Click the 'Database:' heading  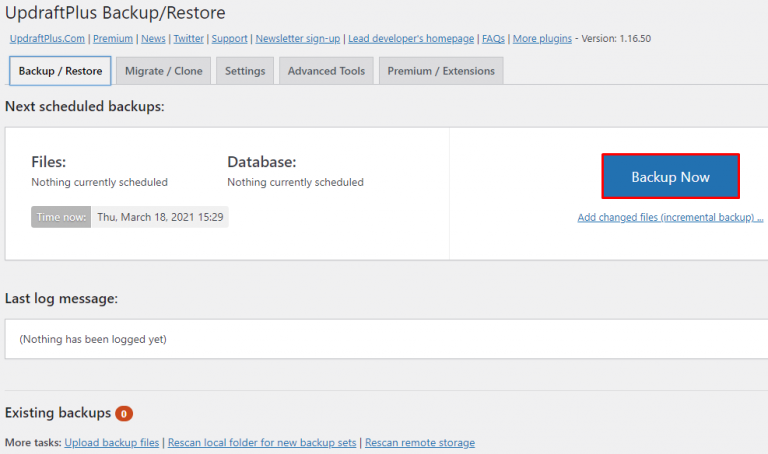click(x=262, y=162)
